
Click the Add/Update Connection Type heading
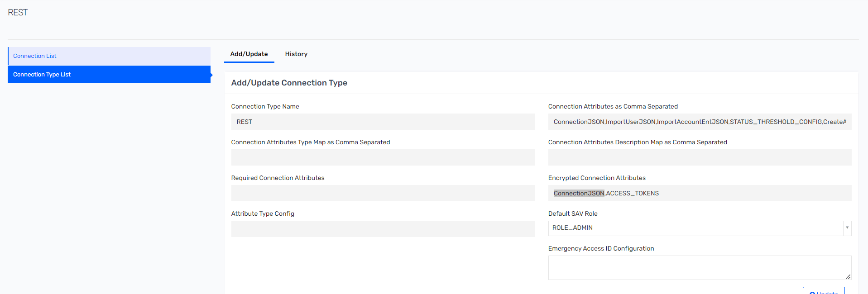coord(289,83)
